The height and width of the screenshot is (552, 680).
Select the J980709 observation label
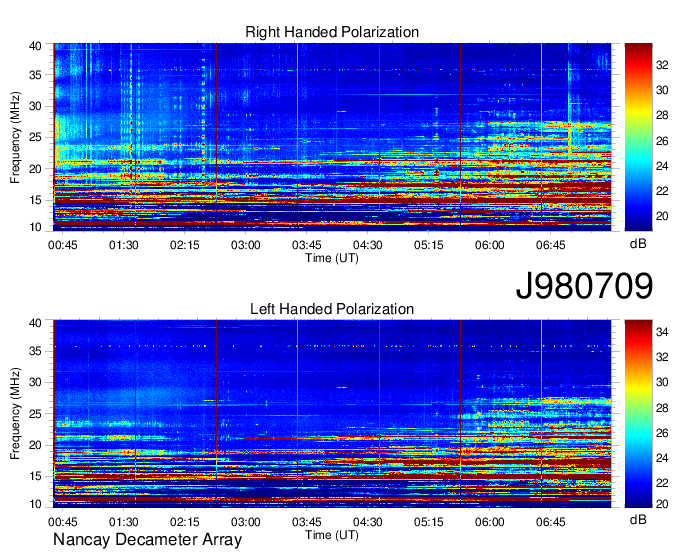[584, 286]
